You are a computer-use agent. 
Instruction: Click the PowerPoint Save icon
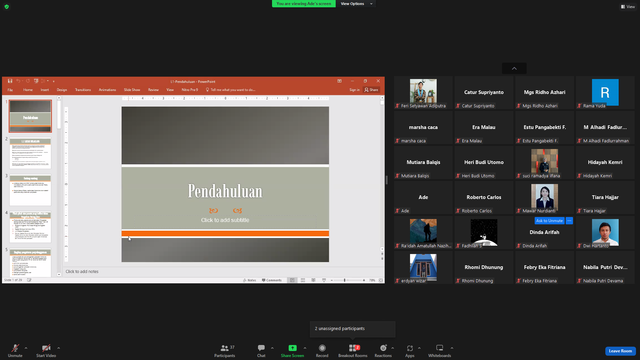coord(10,81)
